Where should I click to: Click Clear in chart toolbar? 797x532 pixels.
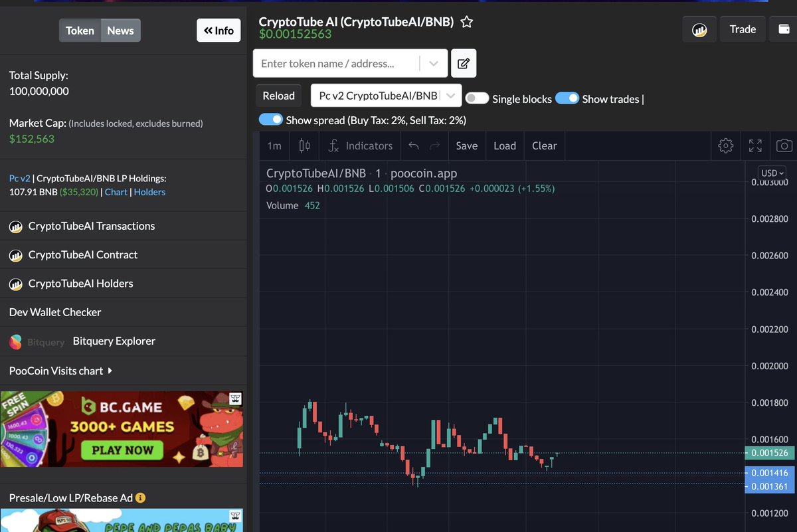pyautogui.click(x=545, y=145)
